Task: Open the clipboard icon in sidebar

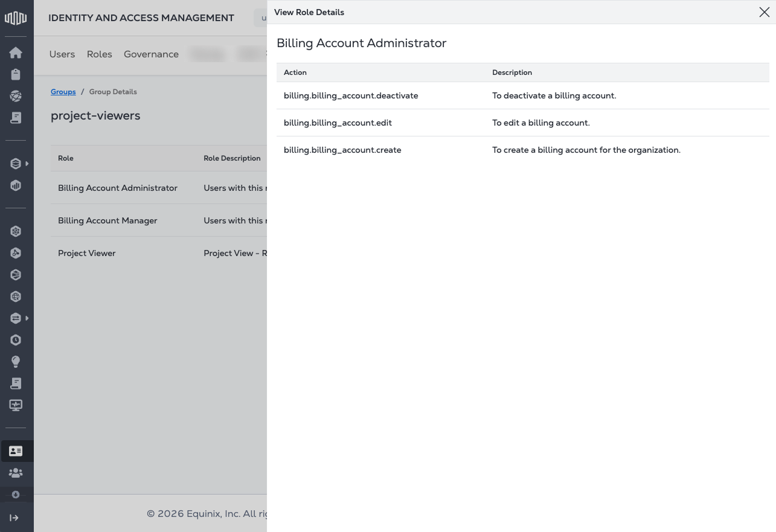Action: pyautogui.click(x=16, y=74)
